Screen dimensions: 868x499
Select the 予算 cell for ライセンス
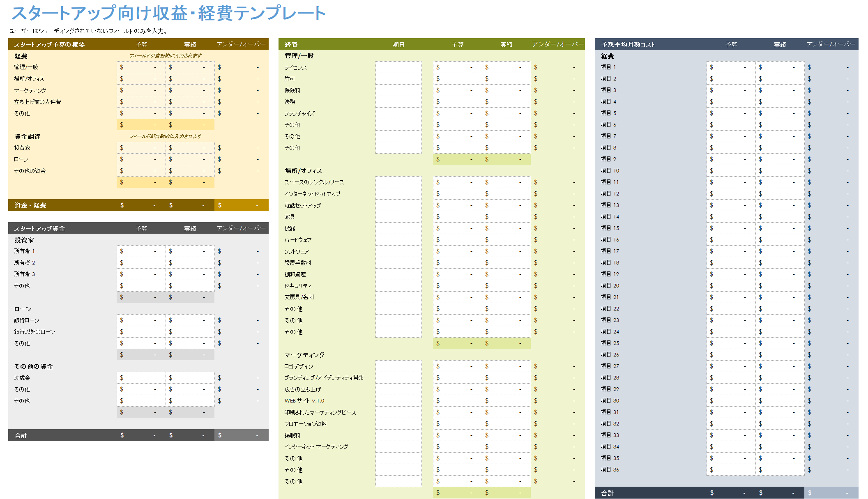458,67
